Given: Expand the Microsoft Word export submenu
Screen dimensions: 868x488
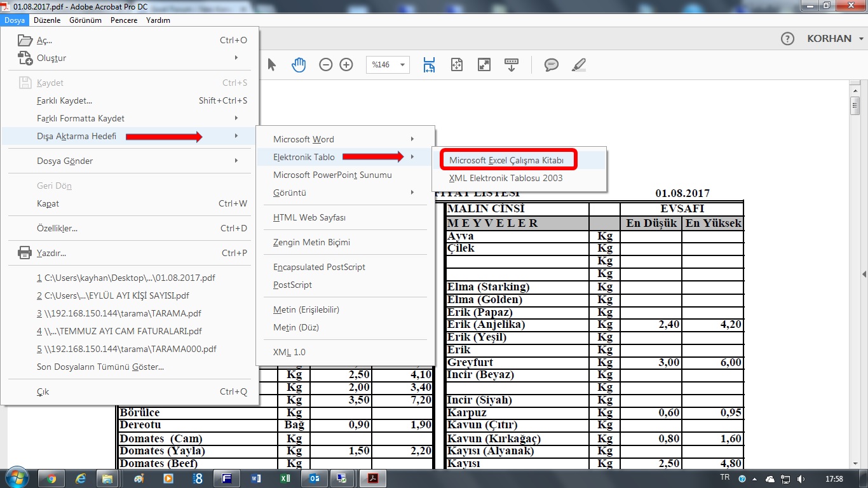Looking at the screenshot, I should click(x=412, y=139).
